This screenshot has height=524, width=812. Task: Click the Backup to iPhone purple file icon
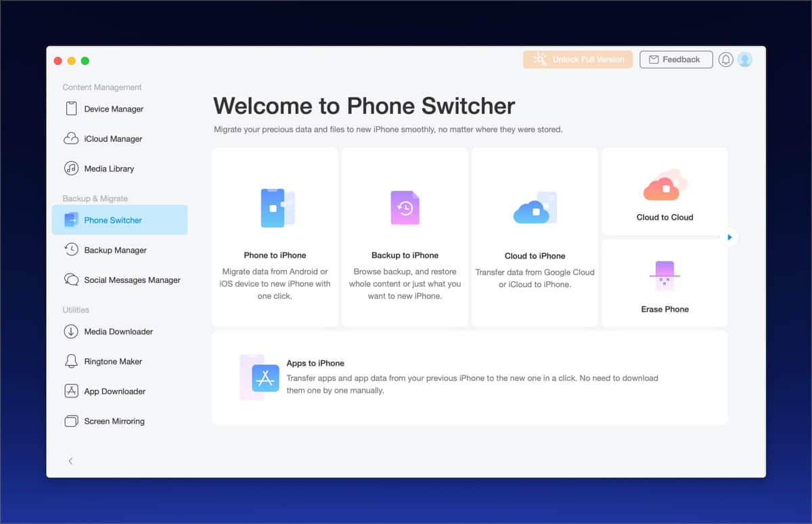[x=405, y=208]
